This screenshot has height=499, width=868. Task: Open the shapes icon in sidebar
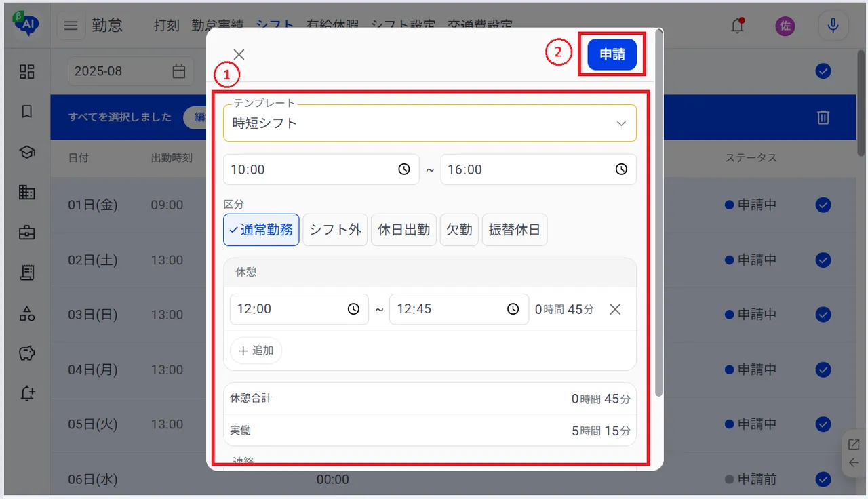point(27,313)
